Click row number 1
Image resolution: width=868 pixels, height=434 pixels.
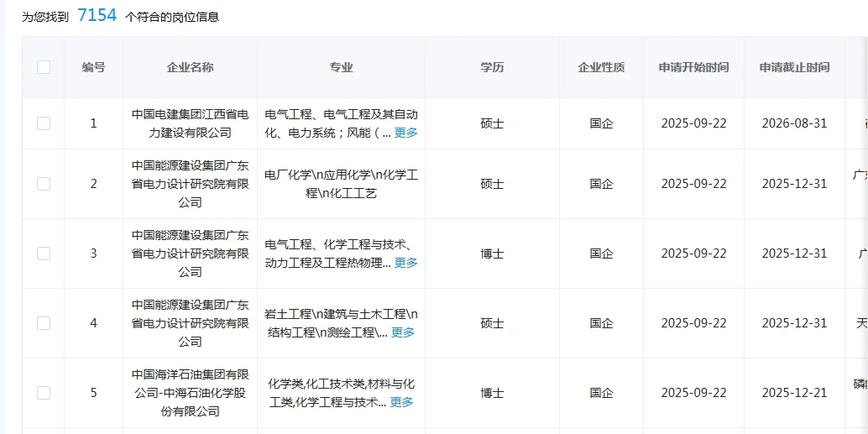tap(93, 123)
